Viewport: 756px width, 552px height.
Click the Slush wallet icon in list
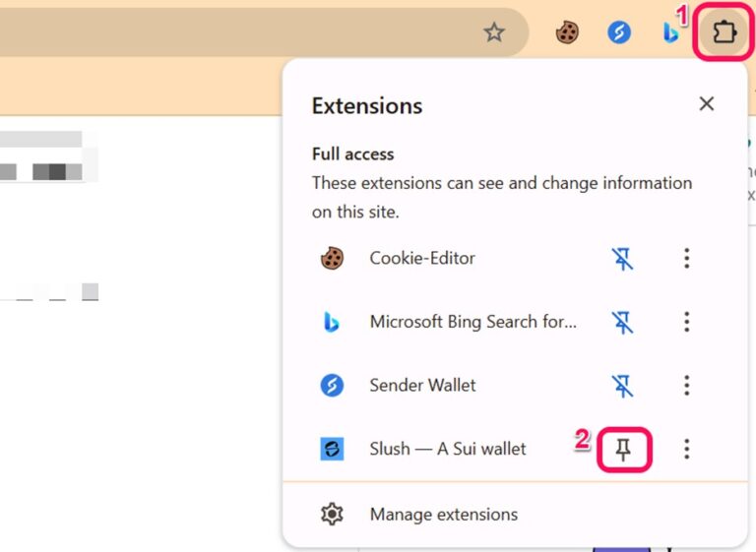click(x=332, y=449)
